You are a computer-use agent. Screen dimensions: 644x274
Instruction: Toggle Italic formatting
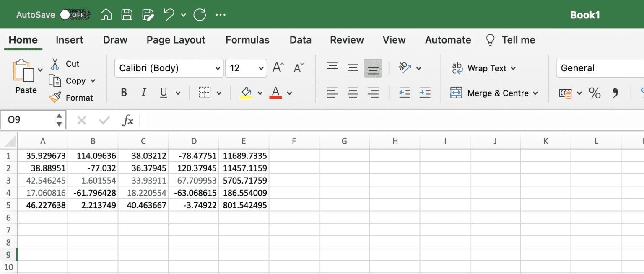coord(144,93)
